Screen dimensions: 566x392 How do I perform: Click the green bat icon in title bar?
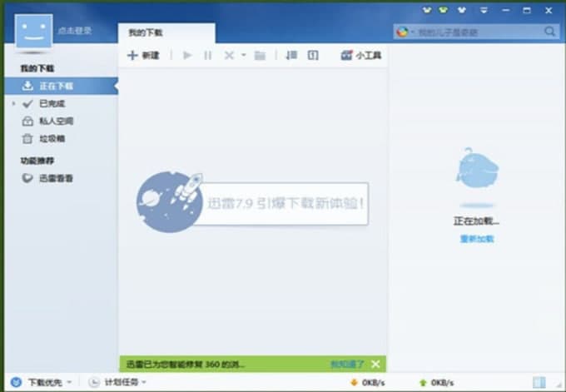coord(444,10)
